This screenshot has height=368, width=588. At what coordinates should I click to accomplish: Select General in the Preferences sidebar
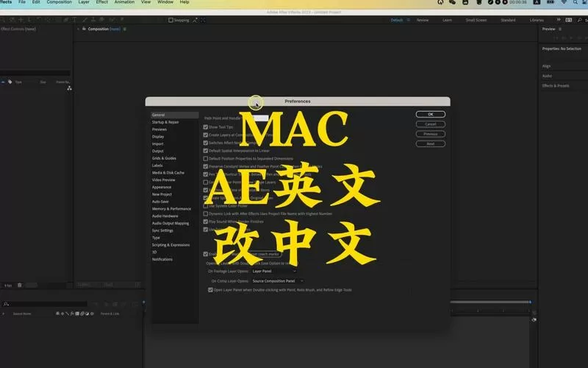(175, 115)
